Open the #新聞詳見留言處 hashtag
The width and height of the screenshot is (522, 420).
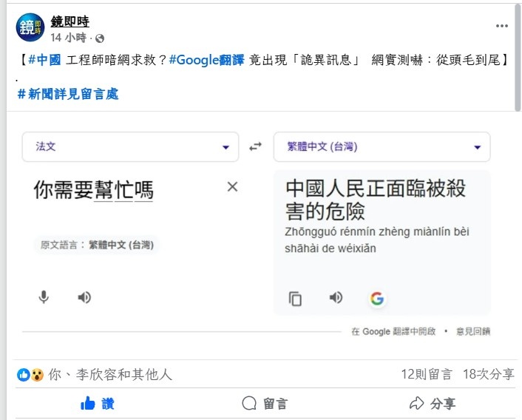coord(68,94)
